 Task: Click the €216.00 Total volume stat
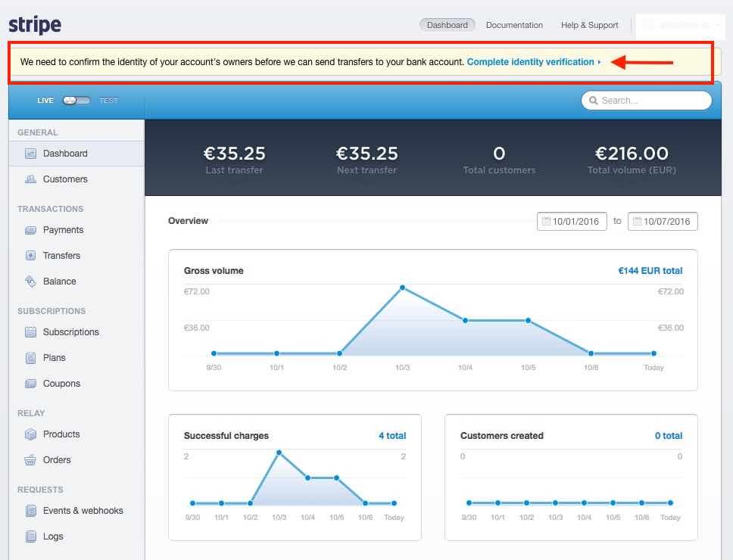coord(632,159)
